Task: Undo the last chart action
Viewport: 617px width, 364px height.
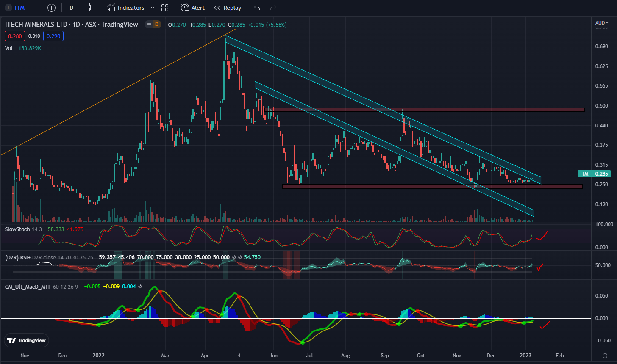Action: click(x=257, y=8)
